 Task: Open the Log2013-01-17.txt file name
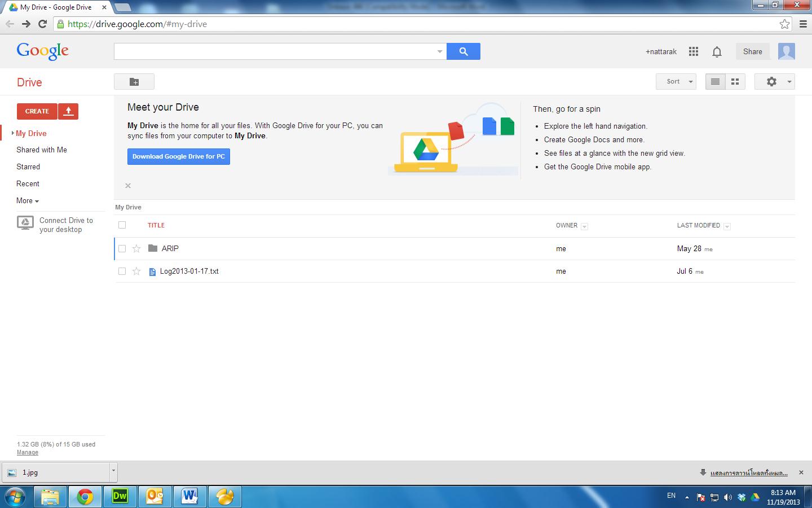pos(189,271)
